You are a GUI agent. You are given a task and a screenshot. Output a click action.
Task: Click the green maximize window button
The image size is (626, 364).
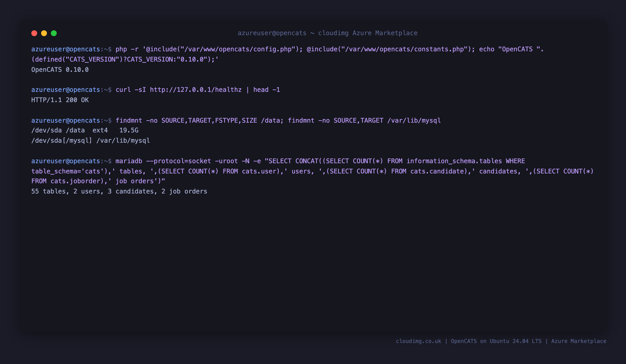point(54,33)
